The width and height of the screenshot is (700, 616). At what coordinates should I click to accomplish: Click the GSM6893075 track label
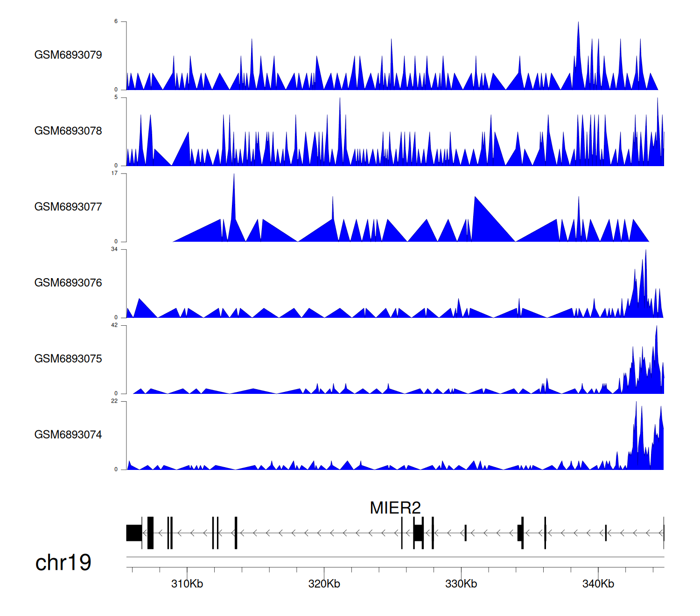click(x=68, y=358)
